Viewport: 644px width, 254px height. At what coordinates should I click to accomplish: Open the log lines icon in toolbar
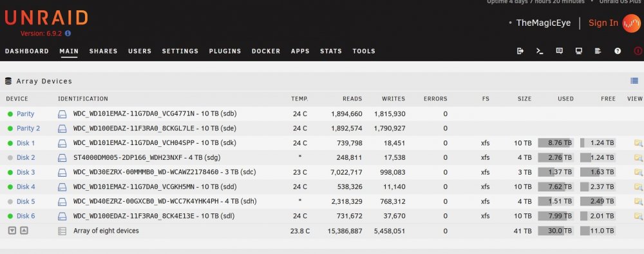pos(598,51)
